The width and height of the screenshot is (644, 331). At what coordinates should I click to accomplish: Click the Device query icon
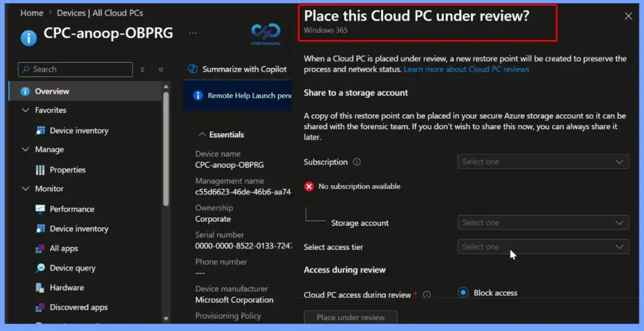pos(40,268)
